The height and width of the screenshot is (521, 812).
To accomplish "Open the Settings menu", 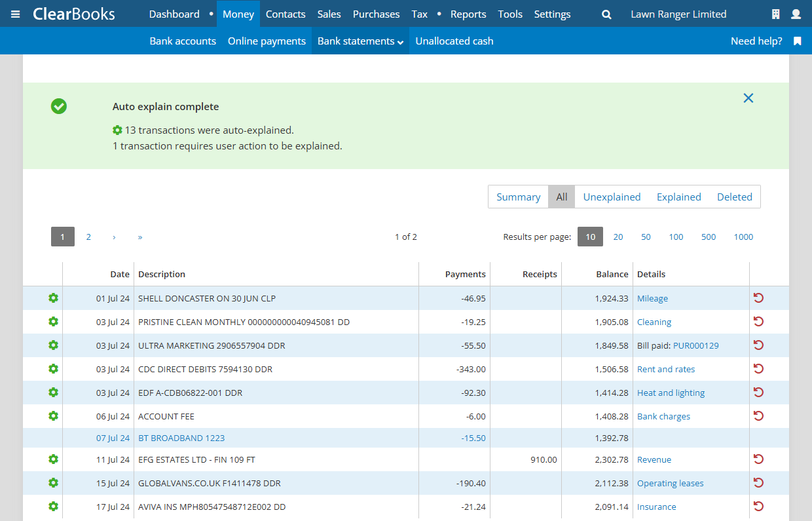I will tap(552, 14).
